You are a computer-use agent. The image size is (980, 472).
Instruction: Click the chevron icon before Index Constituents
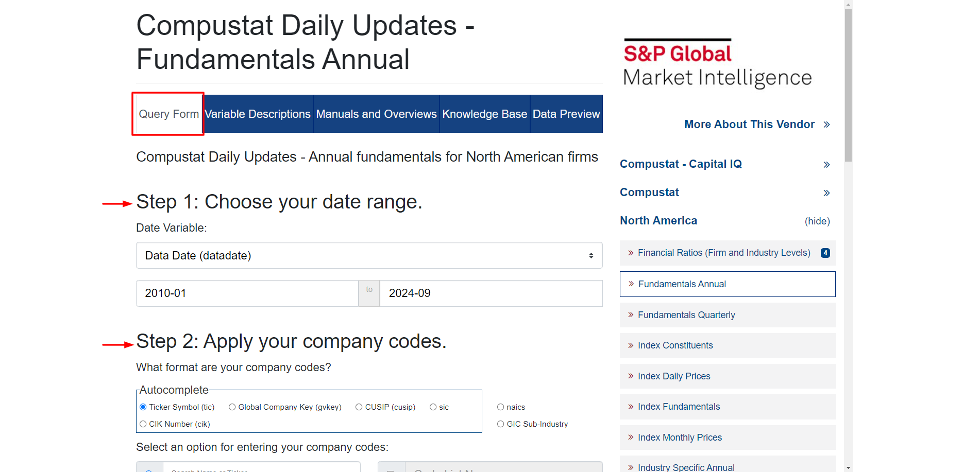tap(631, 345)
